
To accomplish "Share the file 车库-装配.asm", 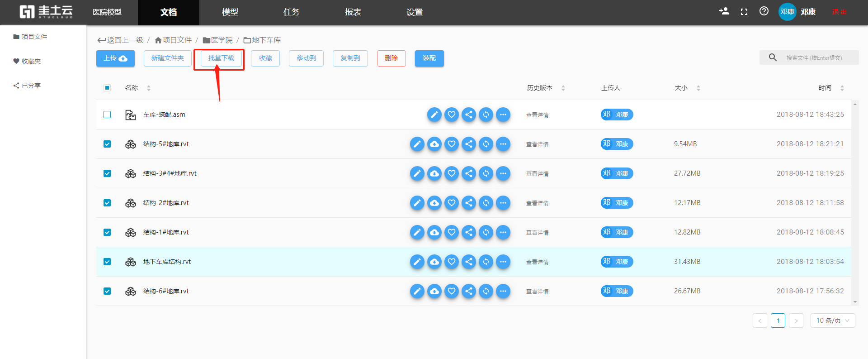I will coord(469,115).
